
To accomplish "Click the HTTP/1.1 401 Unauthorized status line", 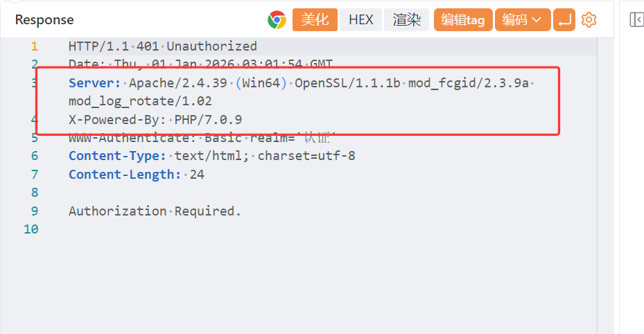I will pos(162,46).
